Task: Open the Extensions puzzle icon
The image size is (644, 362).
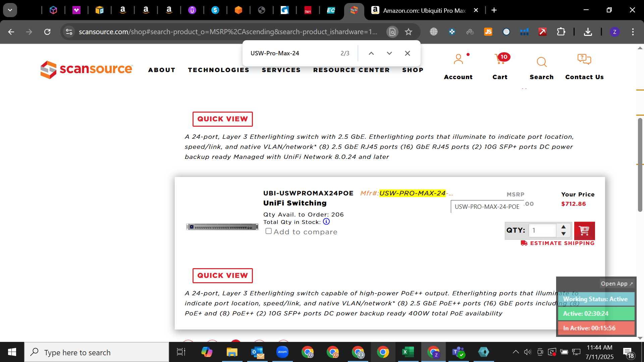Action: (561, 32)
